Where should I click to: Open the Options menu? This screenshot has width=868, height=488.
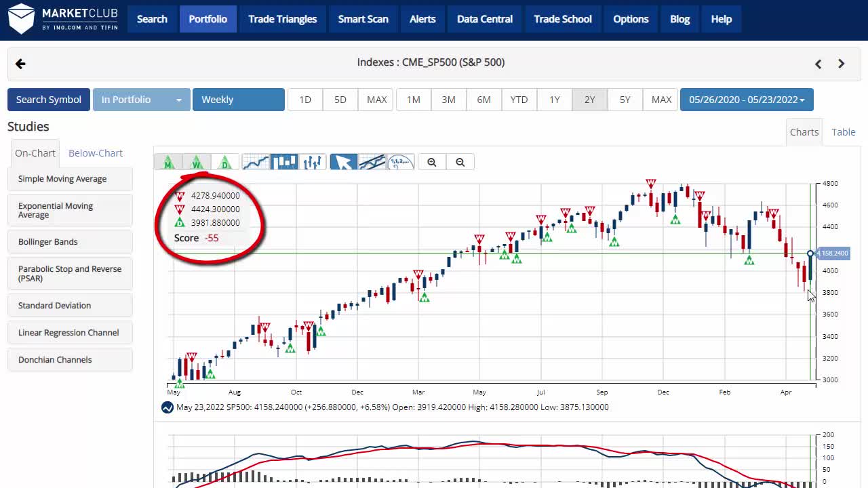tap(631, 19)
